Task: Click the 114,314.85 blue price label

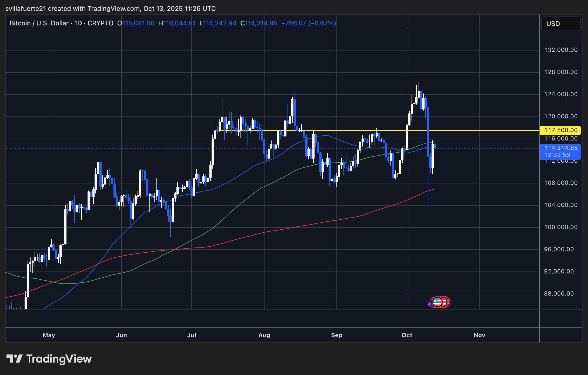Action: coord(560,148)
